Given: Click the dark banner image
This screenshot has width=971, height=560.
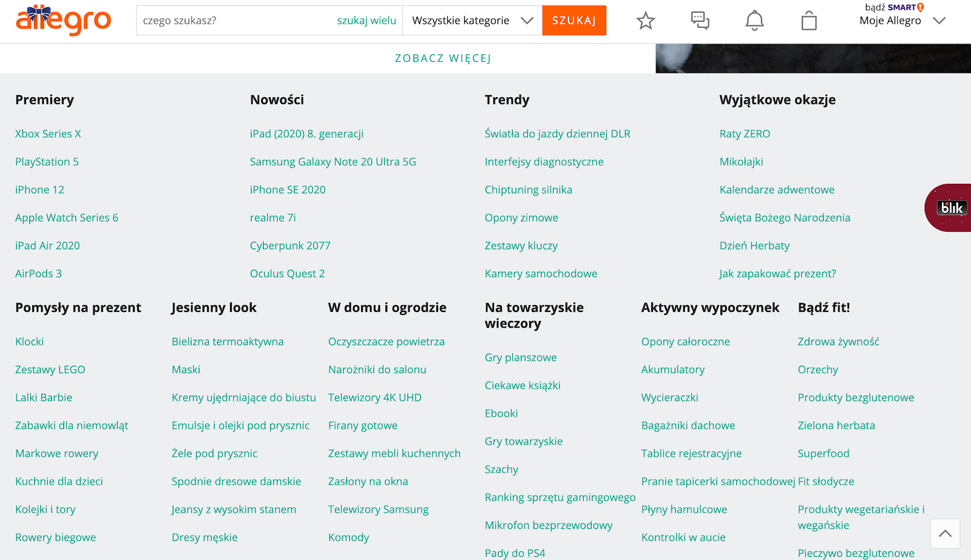Looking at the screenshot, I should (x=813, y=58).
